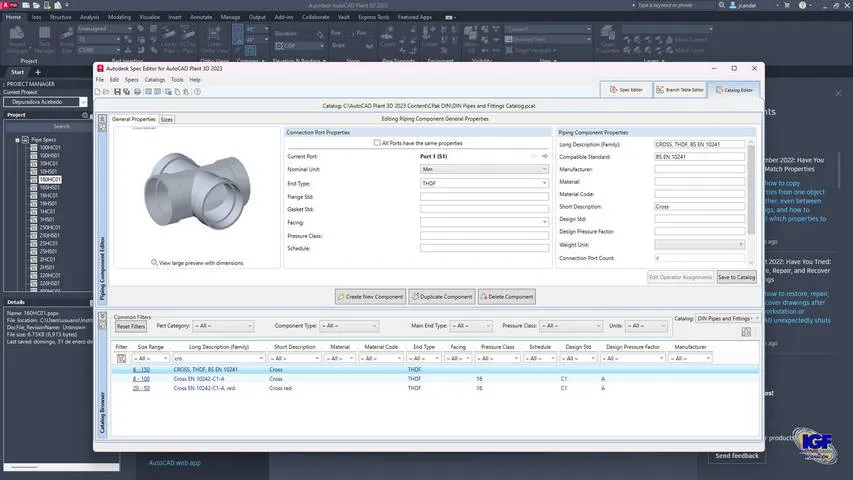Open the Catalog dropdown showing DIN Pipes and Fittings
Screen dimensions: 853x480
click(x=727, y=318)
